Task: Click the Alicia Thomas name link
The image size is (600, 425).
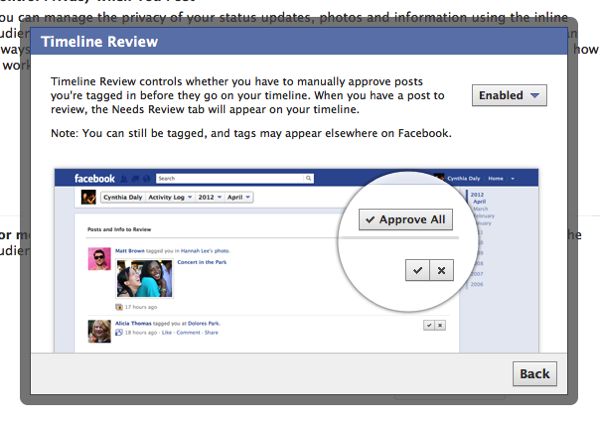Action: [133, 323]
